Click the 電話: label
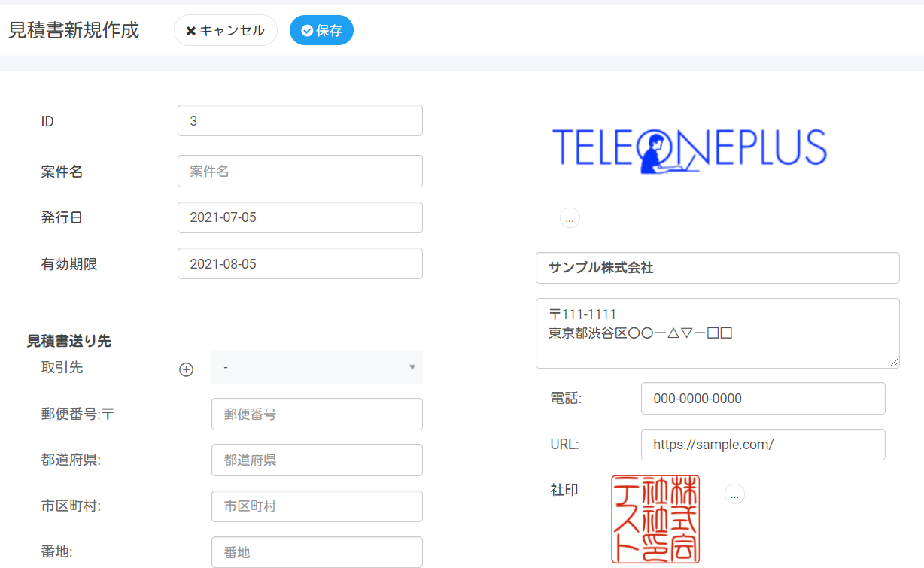Image resolution: width=924 pixels, height=568 pixels. [x=566, y=399]
